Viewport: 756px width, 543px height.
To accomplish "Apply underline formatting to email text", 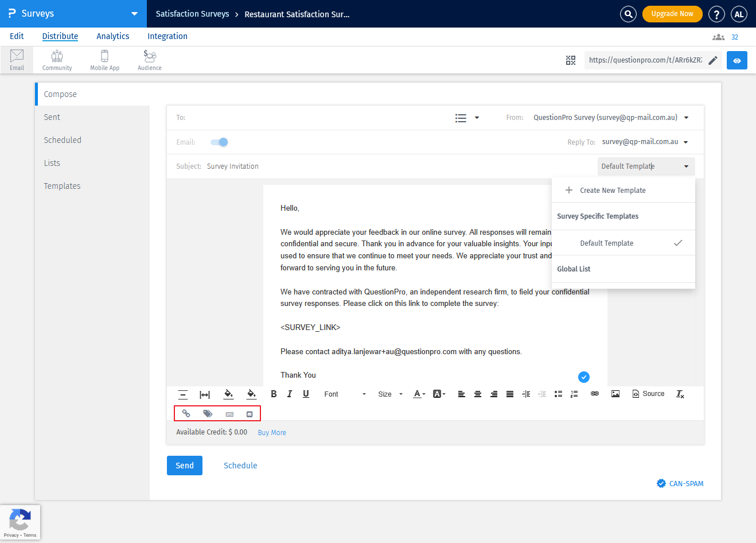I will [306, 394].
